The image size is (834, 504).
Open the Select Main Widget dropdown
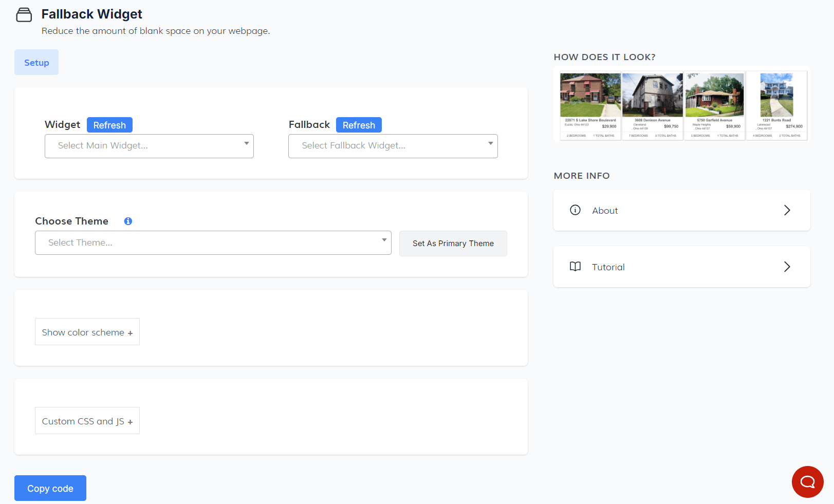point(149,146)
